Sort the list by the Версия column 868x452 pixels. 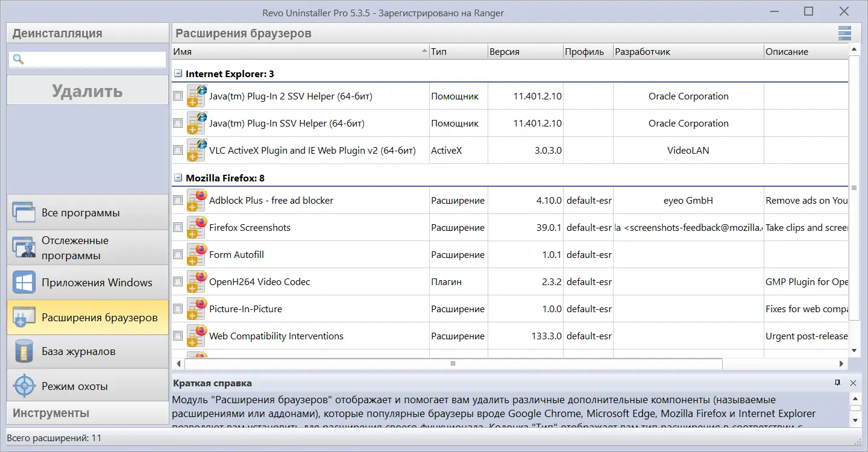(x=524, y=52)
